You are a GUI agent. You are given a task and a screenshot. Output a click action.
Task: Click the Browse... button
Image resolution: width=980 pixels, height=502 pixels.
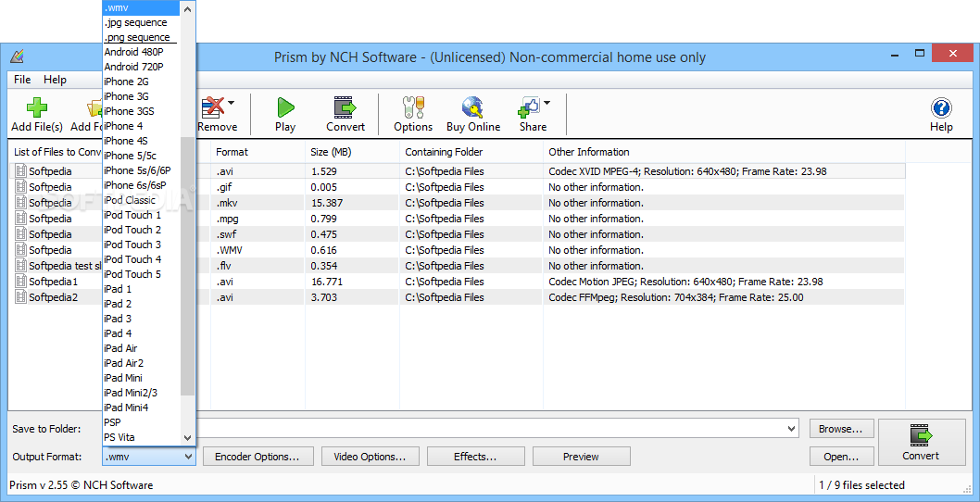point(841,429)
